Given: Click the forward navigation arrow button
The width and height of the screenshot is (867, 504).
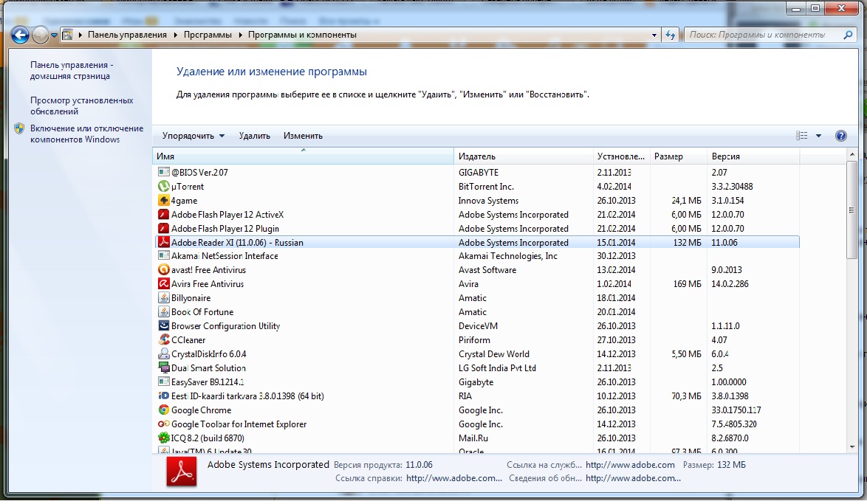Looking at the screenshot, I should [x=41, y=35].
